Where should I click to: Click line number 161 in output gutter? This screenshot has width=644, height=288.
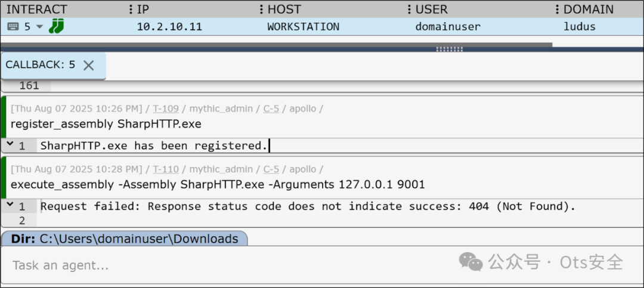tap(29, 85)
